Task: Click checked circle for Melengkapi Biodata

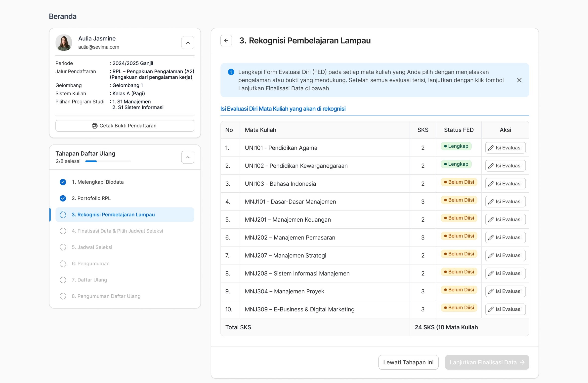Action: tap(63, 182)
